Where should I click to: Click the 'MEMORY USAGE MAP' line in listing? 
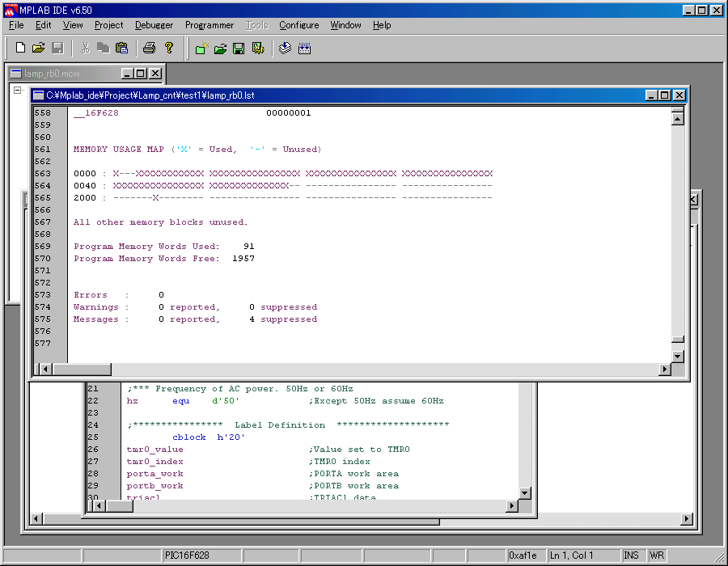click(197, 150)
